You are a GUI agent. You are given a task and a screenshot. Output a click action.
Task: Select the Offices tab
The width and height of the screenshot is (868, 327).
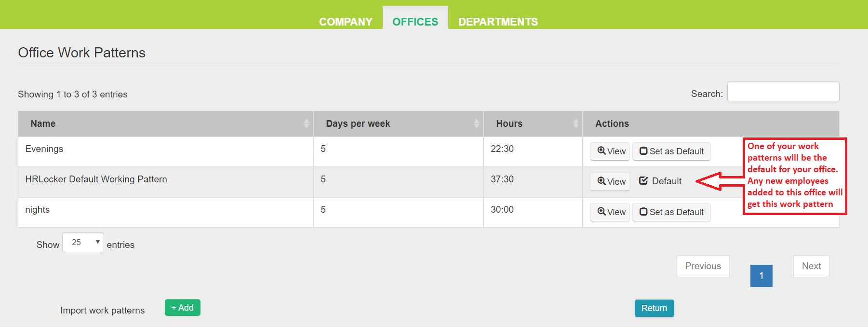pyautogui.click(x=415, y=22)
